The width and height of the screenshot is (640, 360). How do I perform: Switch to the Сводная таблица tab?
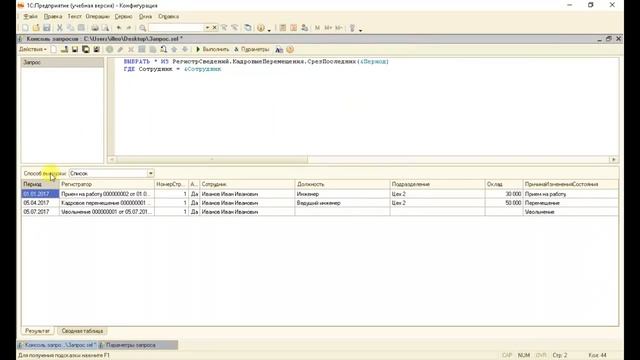82,331
